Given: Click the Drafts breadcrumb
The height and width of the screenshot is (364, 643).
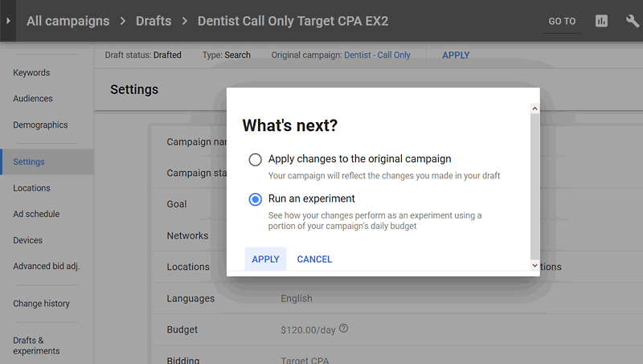Looking at the screenshot, I should point(153,21).
